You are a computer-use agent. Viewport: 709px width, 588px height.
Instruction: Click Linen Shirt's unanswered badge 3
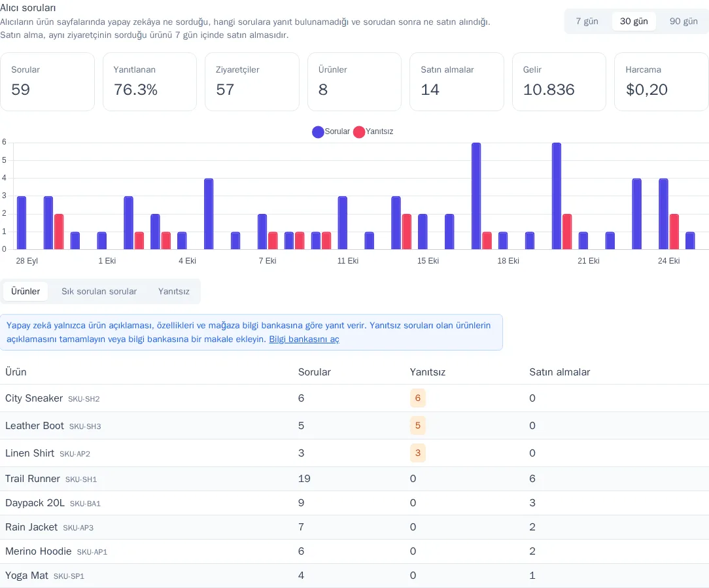click(418, 453)
